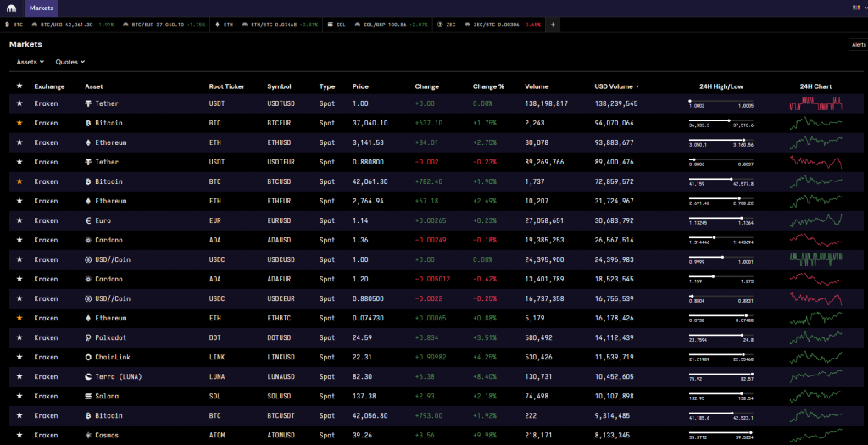Sort by favorites star column header
The width and height of the screenshot is (868, 445).
[x=19, y=86]
